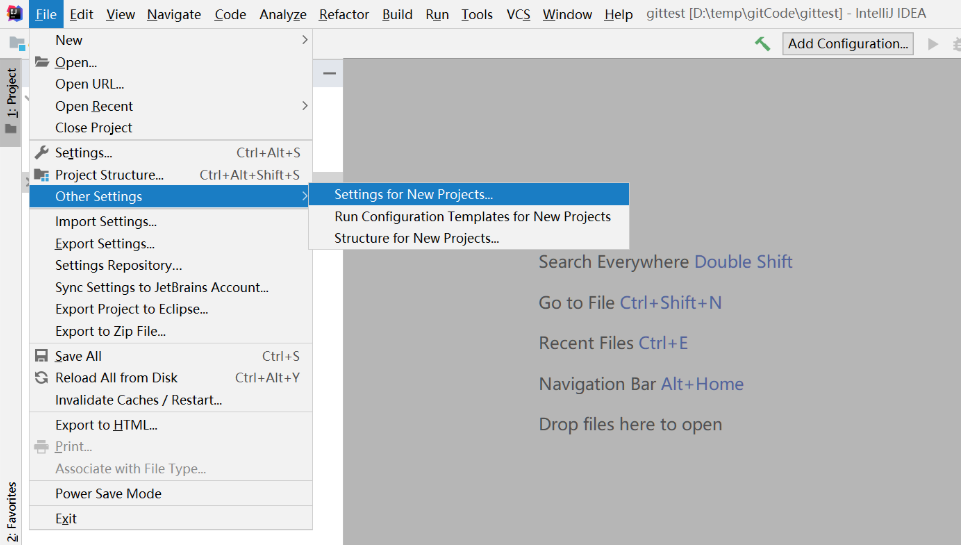961x545 pixels.
Task: Open the Build menu
Action: click(x=397, y=14)
